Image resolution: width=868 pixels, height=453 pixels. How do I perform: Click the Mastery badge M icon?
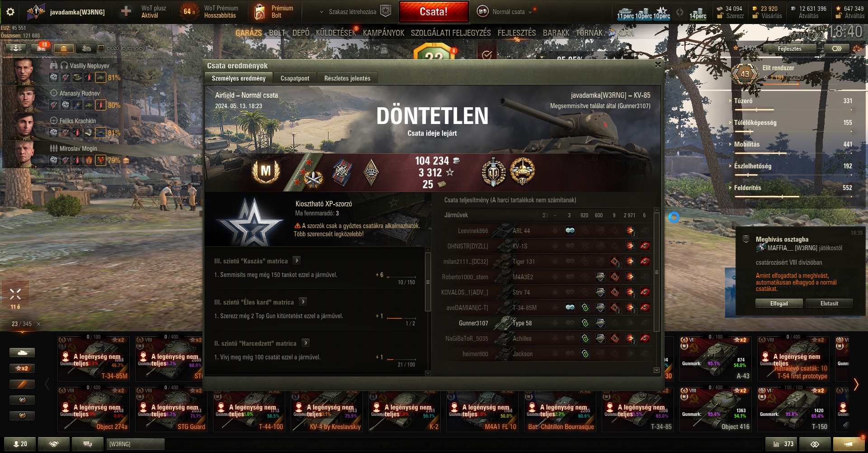pyautogui.click(x=265, y=171)
